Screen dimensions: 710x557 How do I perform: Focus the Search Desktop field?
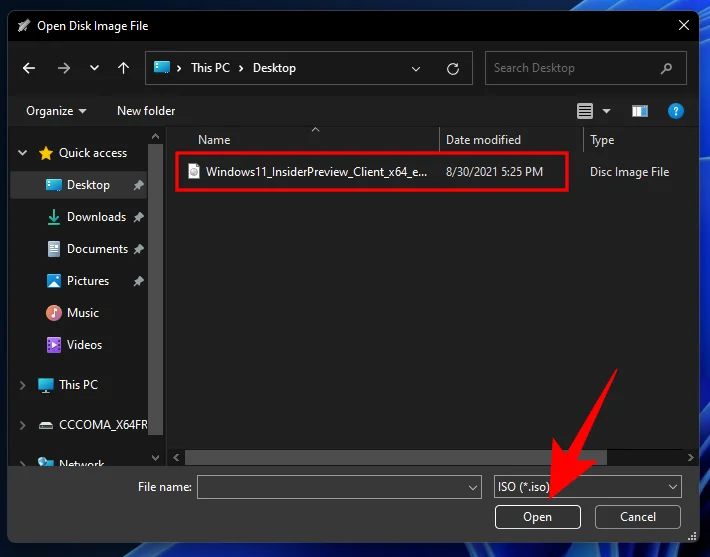(x=585, y=68)
